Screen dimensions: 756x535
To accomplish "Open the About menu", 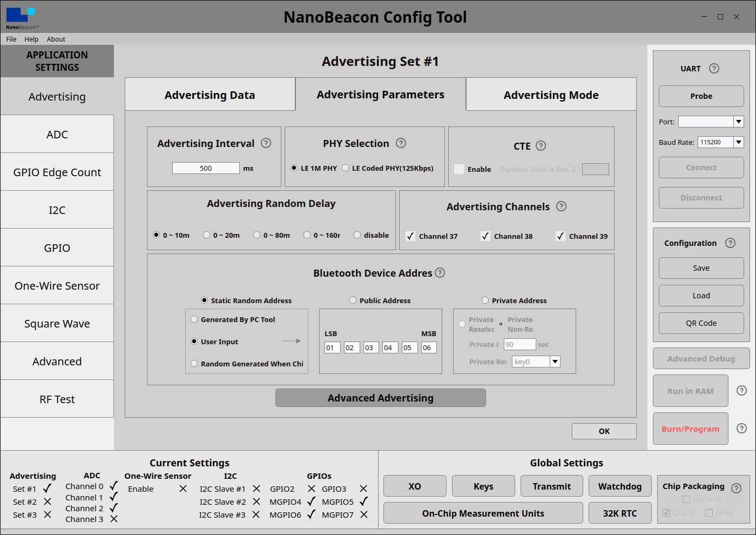I will pyautogui.click(x=56, y=39).
